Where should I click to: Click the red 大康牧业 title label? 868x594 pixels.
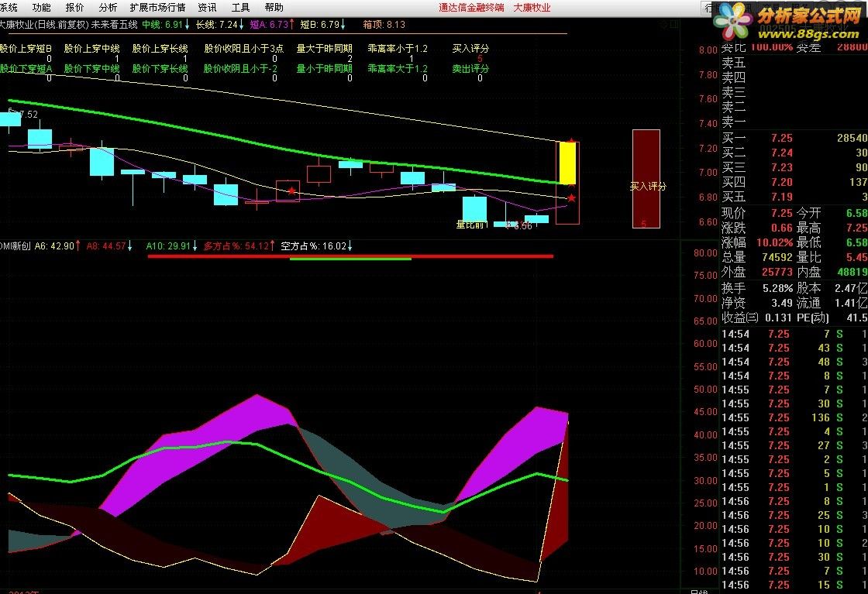[x=532, y=7]
